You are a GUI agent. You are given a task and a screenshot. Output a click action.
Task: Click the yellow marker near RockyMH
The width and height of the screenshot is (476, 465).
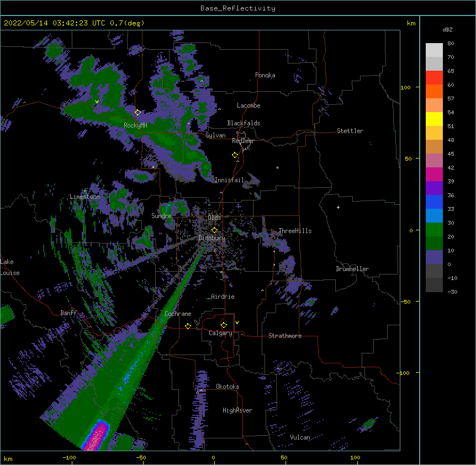pyautogui.click(x=137, y=113)
